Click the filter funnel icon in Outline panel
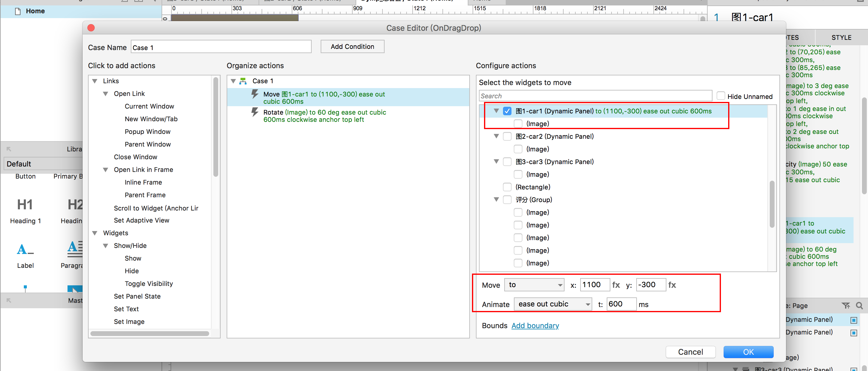The image size is (868, 371). click(x=845, y=306)
